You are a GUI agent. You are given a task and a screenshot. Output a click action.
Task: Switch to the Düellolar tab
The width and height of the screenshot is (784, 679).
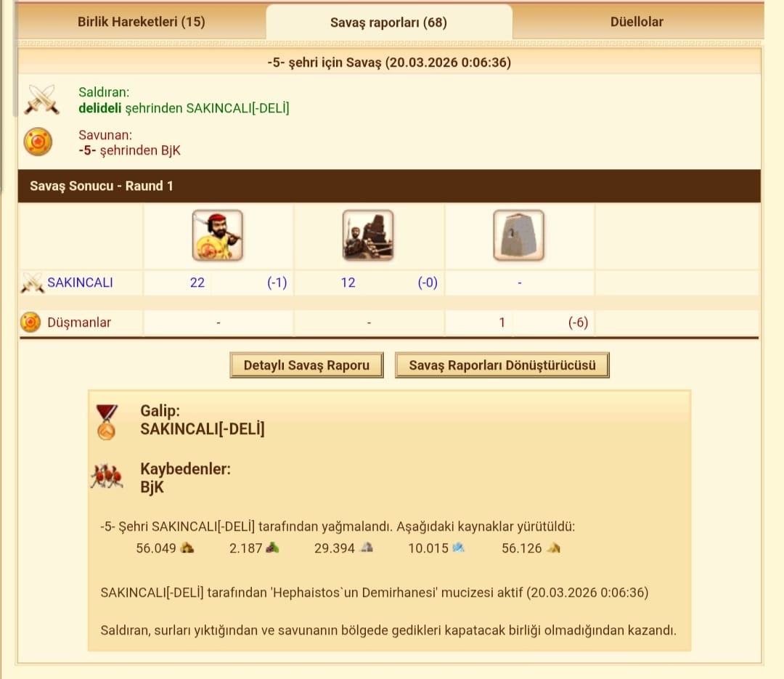pyautogui.click(x=637, y=22)
